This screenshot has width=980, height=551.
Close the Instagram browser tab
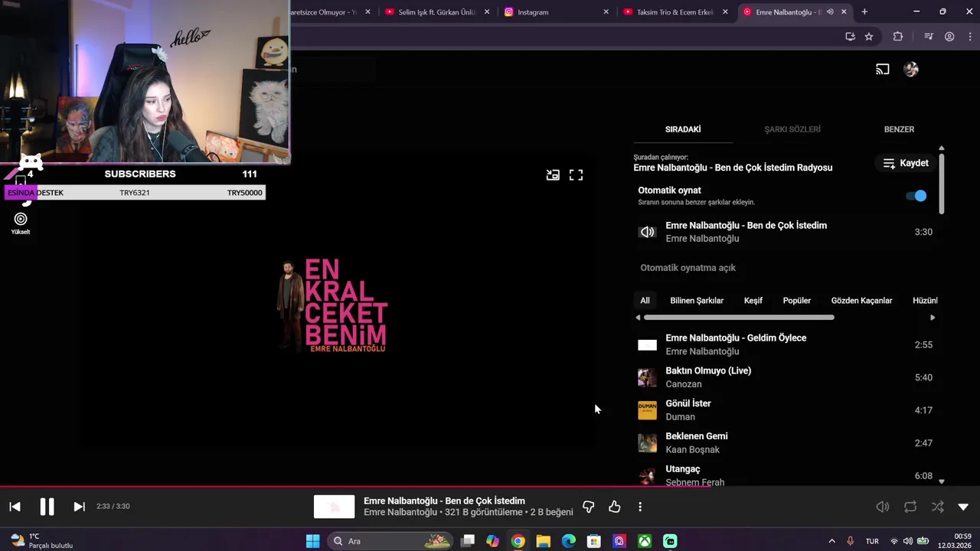[606, 12]
